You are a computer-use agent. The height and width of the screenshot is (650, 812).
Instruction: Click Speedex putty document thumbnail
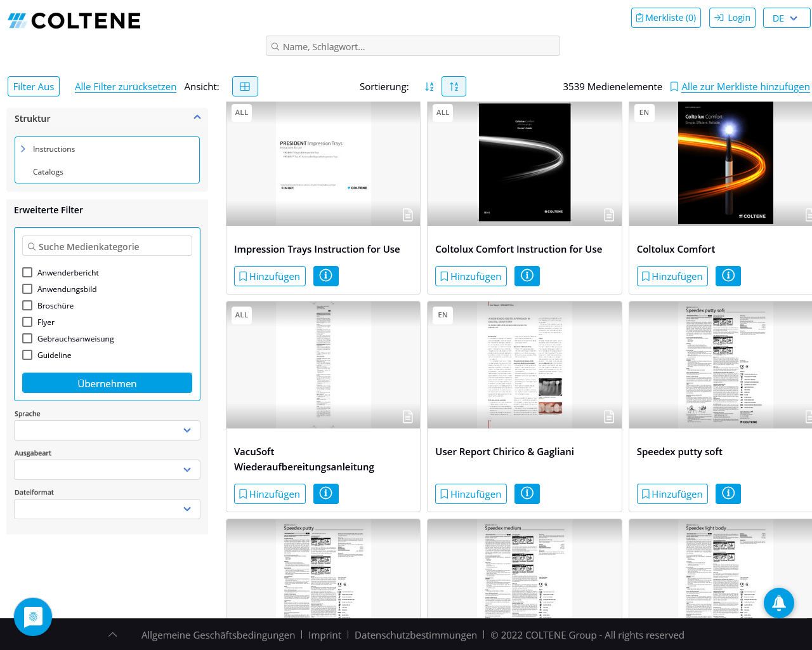pyautogui.click(x=323, y=569)
